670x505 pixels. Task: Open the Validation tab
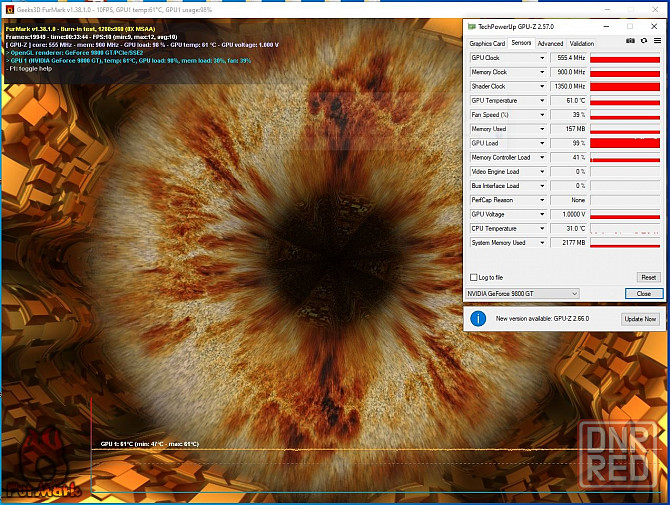click(x=582, y=44)
